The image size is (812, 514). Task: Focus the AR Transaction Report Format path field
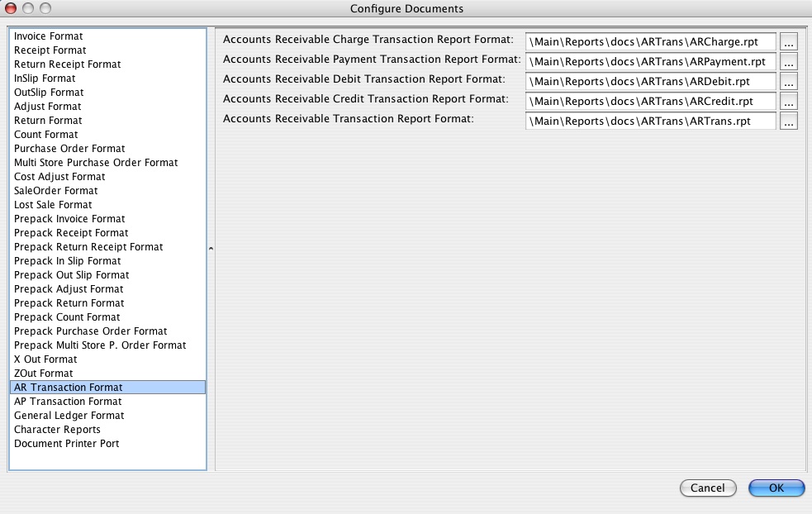point(650,121)
